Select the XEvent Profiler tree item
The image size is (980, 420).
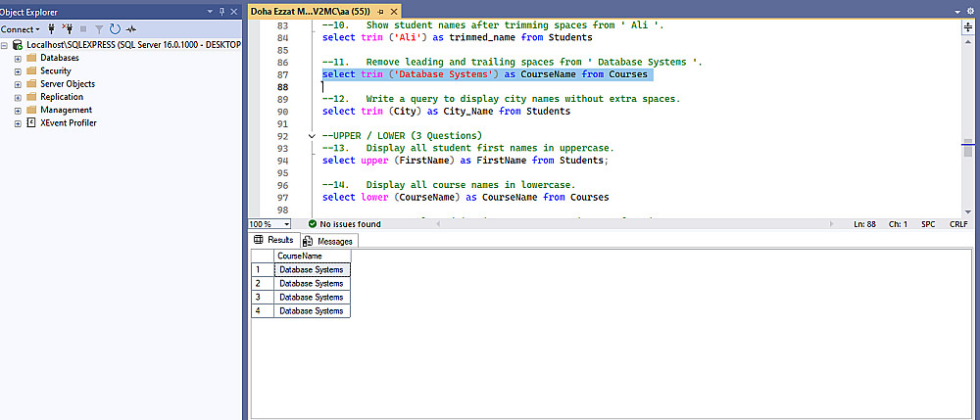click(69, 123)
